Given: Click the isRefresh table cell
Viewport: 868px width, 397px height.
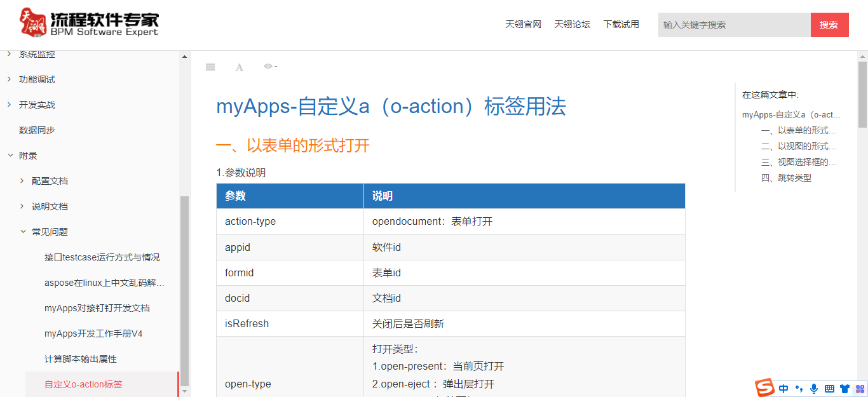Looking at the screenshot, I should click(290, 323).
